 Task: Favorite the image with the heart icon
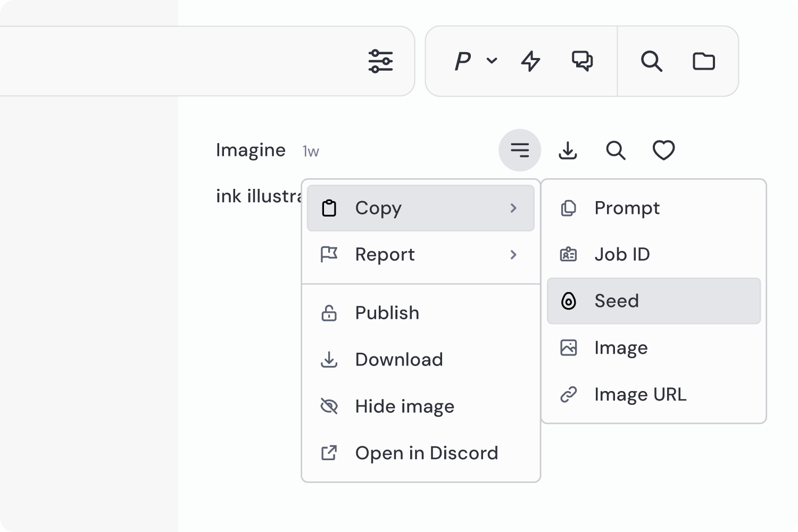point(663,150)
